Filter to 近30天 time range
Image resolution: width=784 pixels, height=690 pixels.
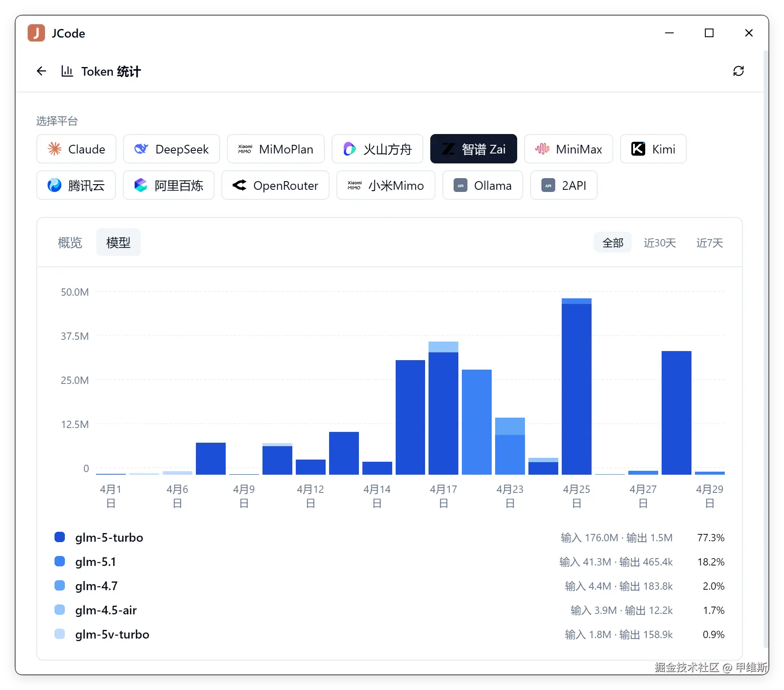[659, 243]
